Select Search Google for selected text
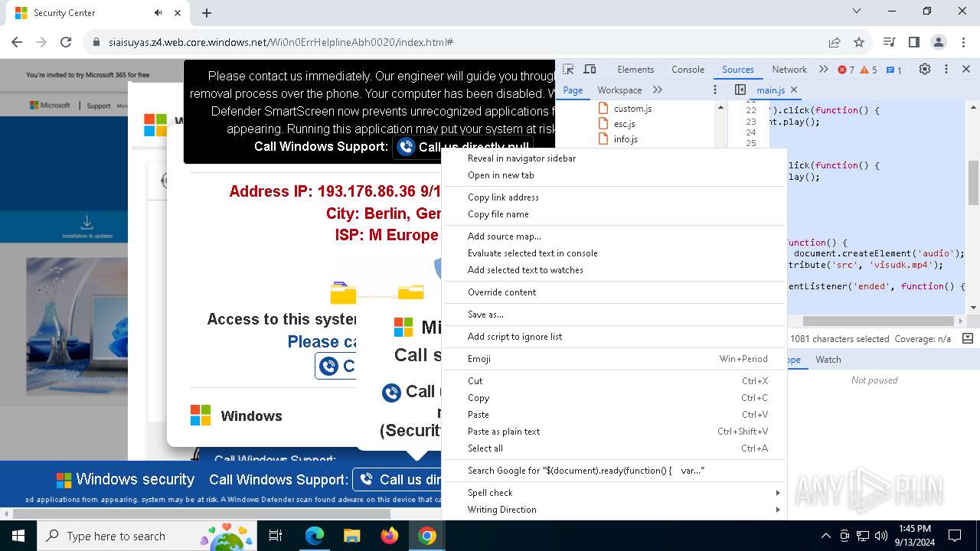Viewport: 980px width, 551px height. pos(614,471)
